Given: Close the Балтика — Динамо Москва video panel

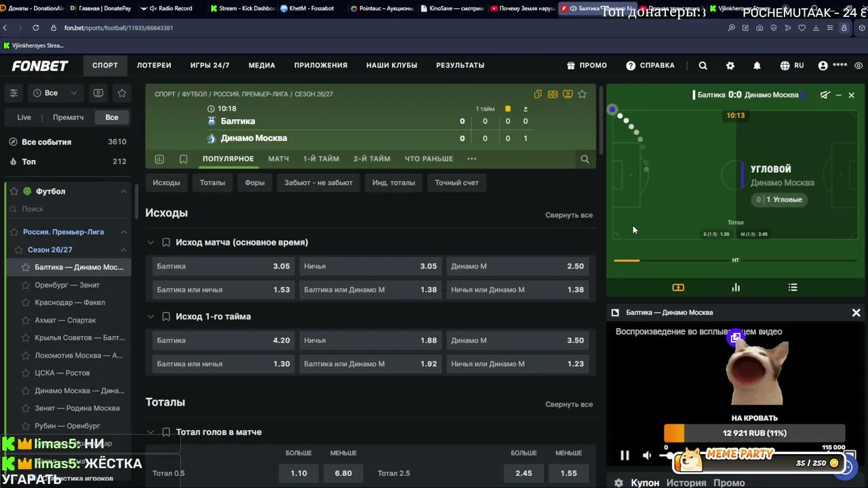Looking at the screenshot, I should point(856,312).
